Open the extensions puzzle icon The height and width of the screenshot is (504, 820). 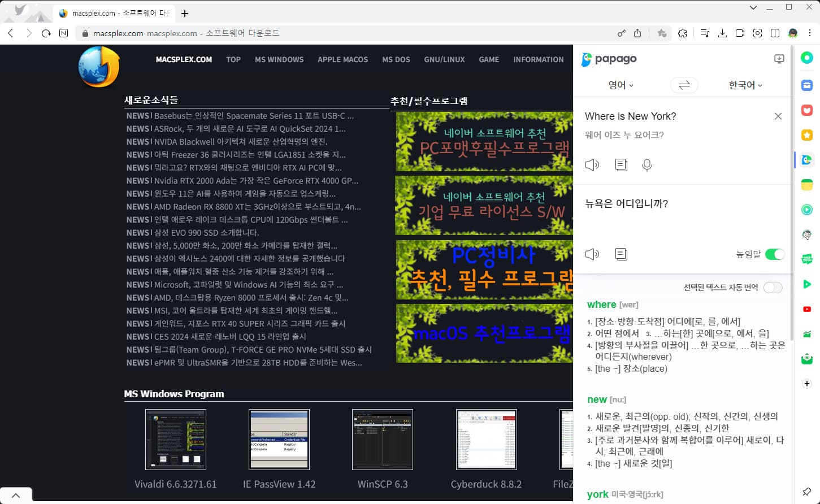click(x=683, y=33)
